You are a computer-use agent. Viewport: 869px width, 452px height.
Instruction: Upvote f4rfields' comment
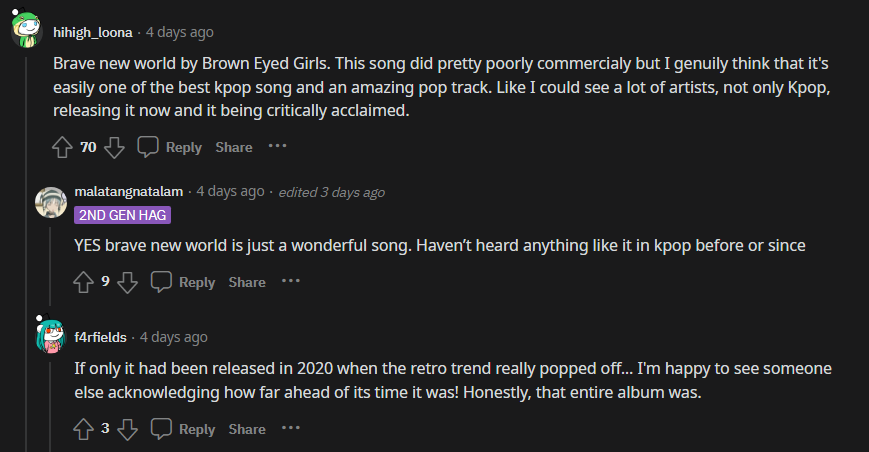[x=84, y=429]
